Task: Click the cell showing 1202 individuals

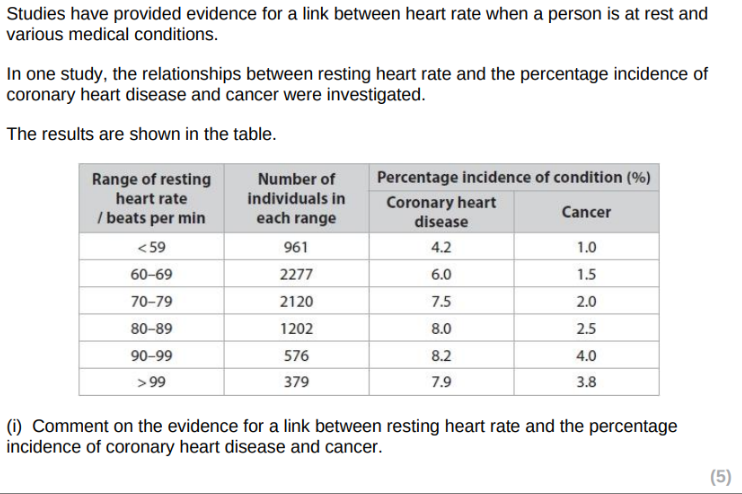Action: tap(296, 328)
